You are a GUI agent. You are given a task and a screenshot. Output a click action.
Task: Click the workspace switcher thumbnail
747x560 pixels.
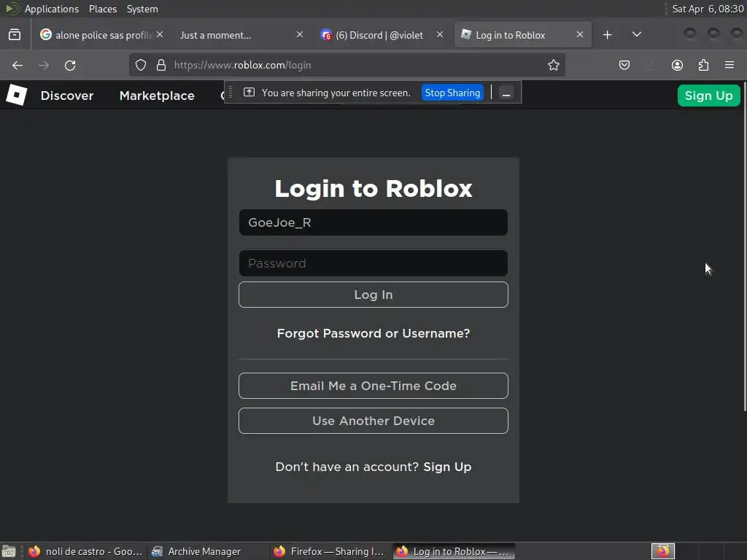[662, 551]
